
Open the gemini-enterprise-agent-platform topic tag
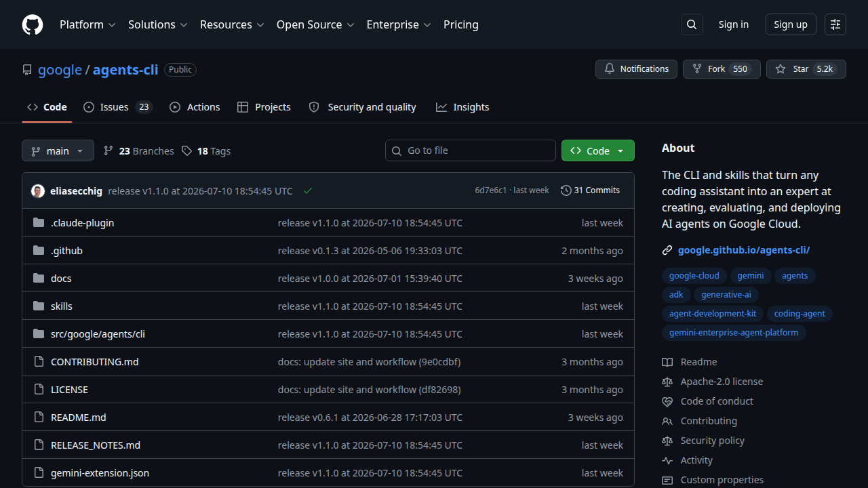click(734, 333)
